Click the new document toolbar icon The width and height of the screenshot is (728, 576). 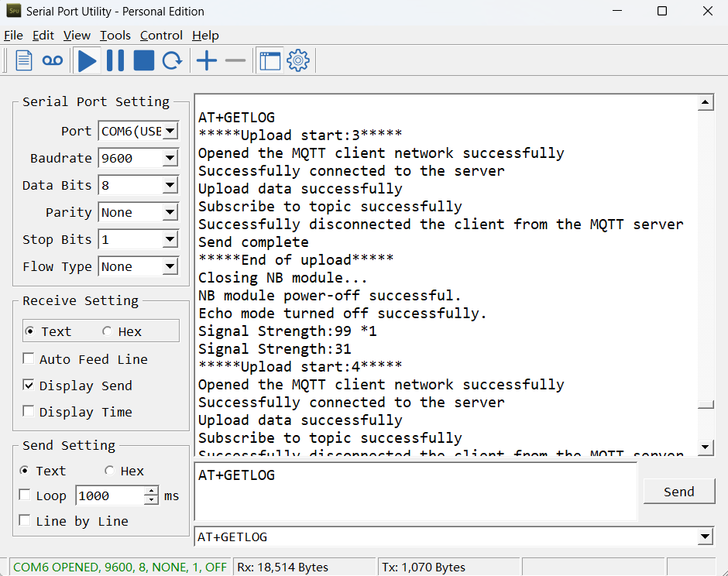click(24, 60)
